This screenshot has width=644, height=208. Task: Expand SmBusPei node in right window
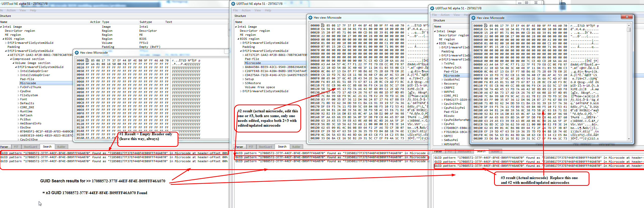tap(442, 140)
